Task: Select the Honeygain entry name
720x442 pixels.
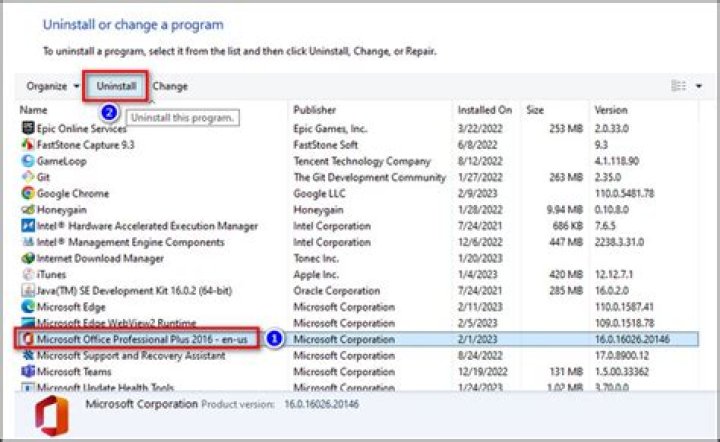Action: point(62,210)
